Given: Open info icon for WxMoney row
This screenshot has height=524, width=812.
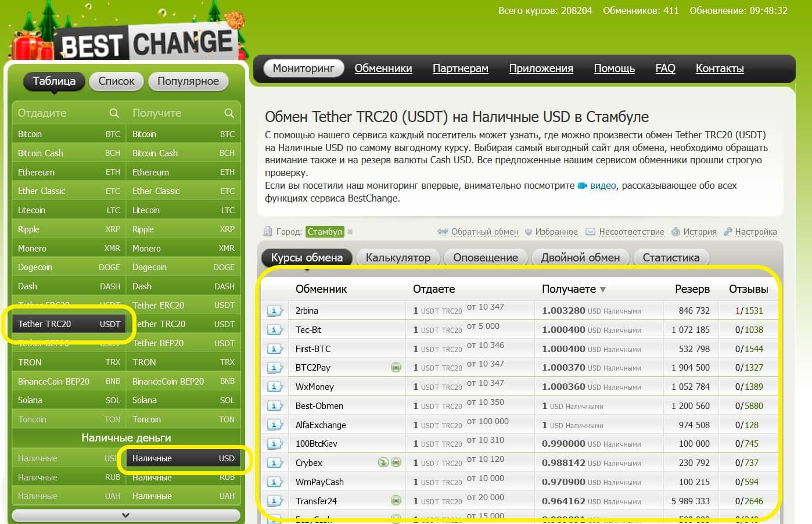Looking at the screenshot, I should tap(274, 387).
